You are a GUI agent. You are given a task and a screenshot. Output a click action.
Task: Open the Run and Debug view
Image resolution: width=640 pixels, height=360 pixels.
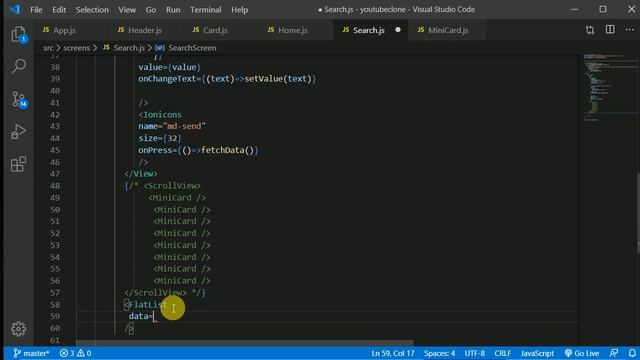point(18,131)
